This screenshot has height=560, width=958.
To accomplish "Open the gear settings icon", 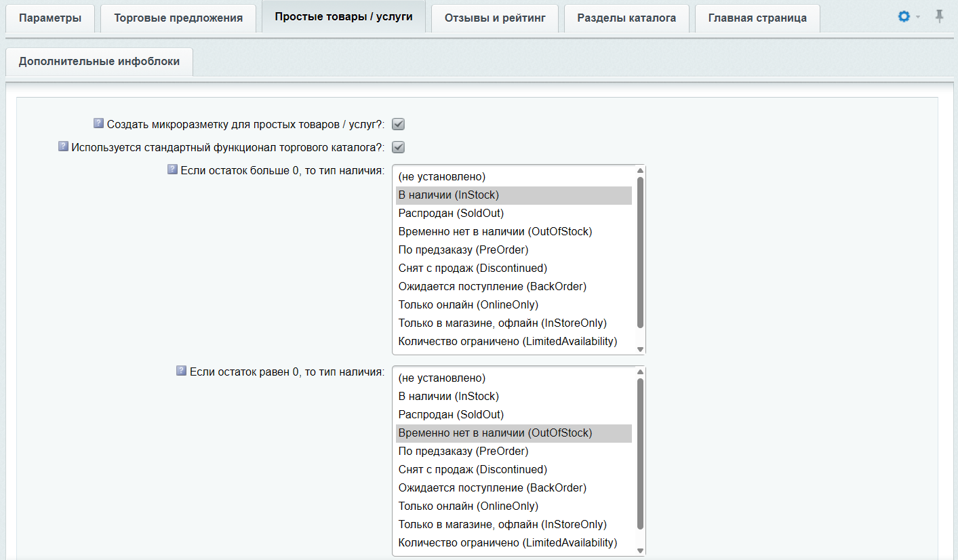I will [x=904, y=16].
